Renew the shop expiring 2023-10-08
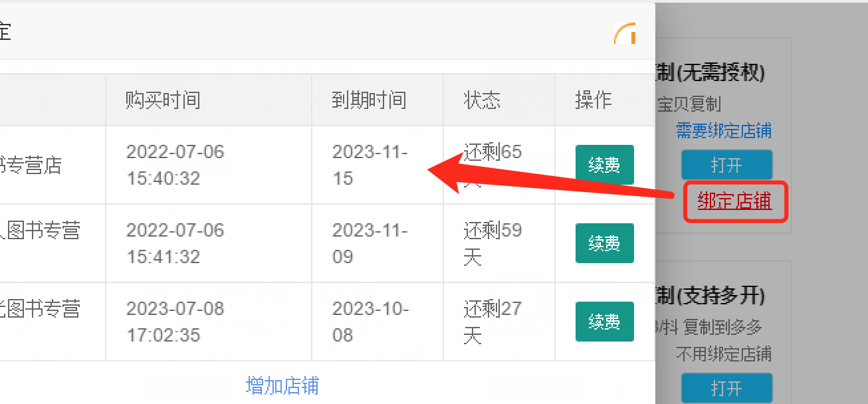 [604, 322]
